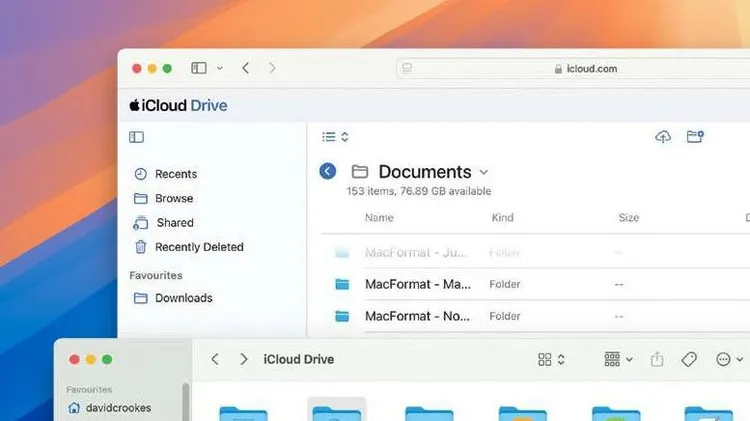
Task: Switch Finder icon view mode
Action: pos(551,359)
